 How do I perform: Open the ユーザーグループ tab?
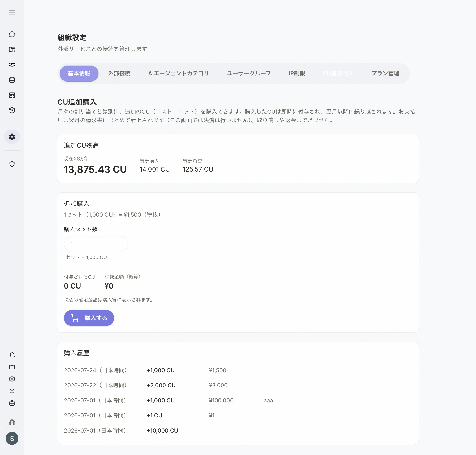click(249, 73)
